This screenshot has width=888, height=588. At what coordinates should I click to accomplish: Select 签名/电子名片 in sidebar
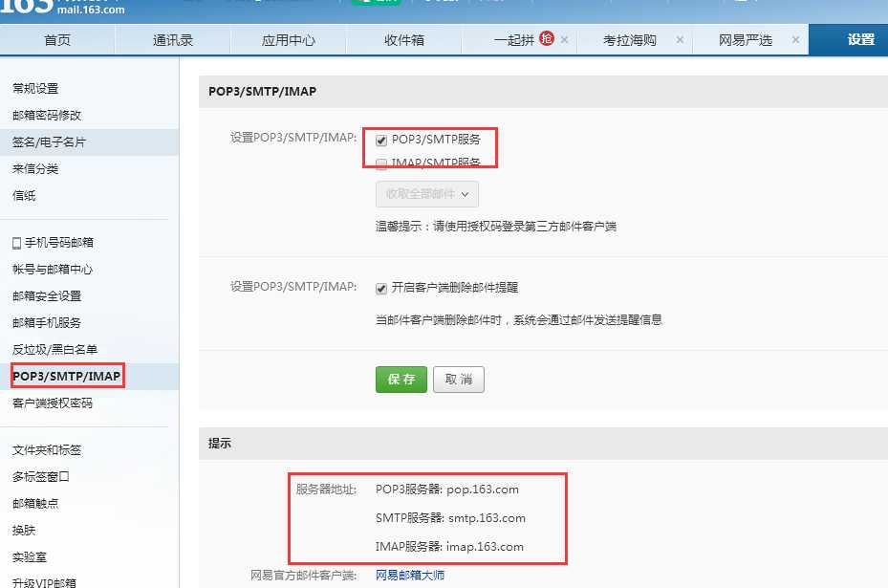point(50,142)
